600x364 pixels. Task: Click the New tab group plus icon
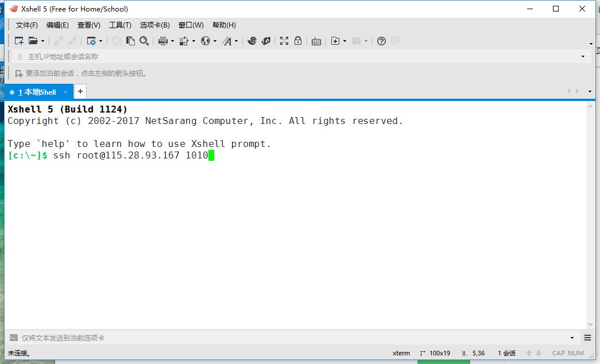(335, 41)
